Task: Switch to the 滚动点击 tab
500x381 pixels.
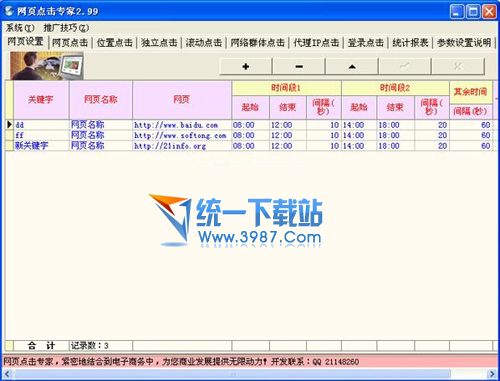Action: 204,43
